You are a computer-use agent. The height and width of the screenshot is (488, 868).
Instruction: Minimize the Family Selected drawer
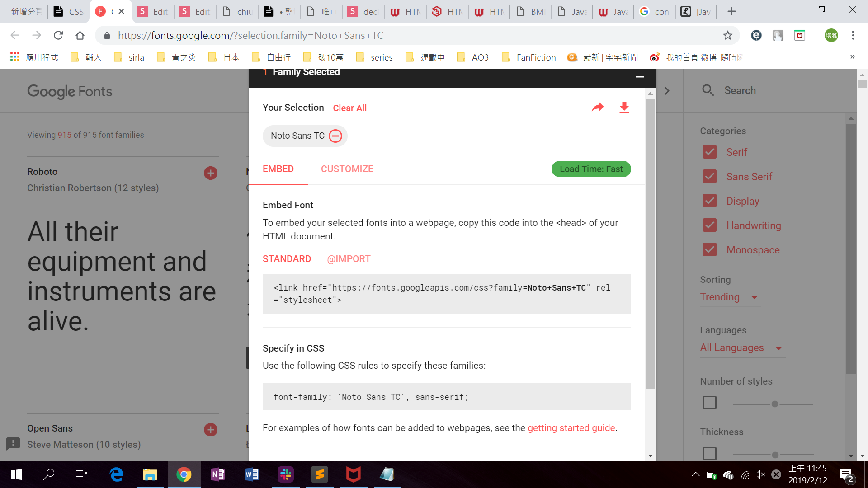(x=639, y=77)
